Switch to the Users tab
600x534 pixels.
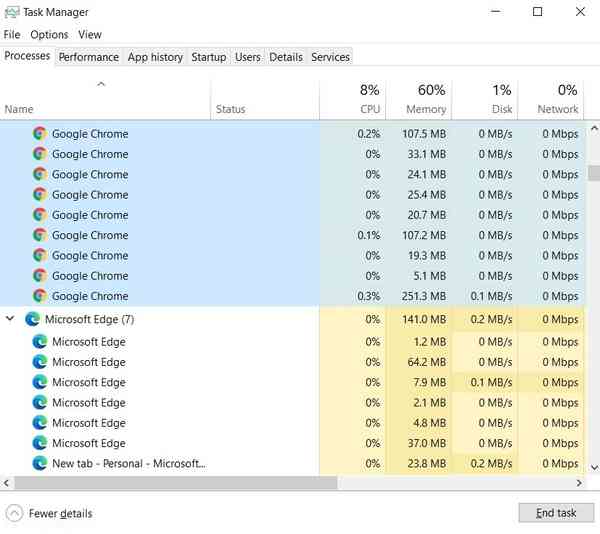point(248,57)
